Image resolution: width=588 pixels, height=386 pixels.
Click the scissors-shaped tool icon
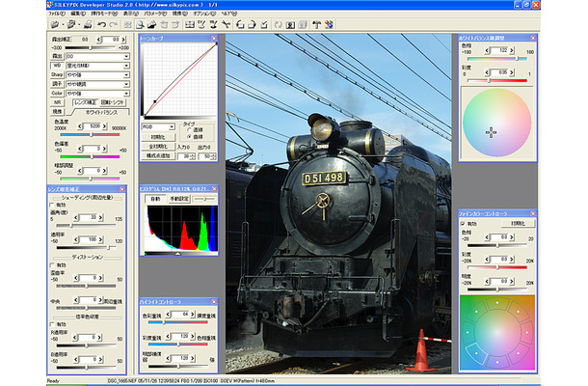coord(226,25)
